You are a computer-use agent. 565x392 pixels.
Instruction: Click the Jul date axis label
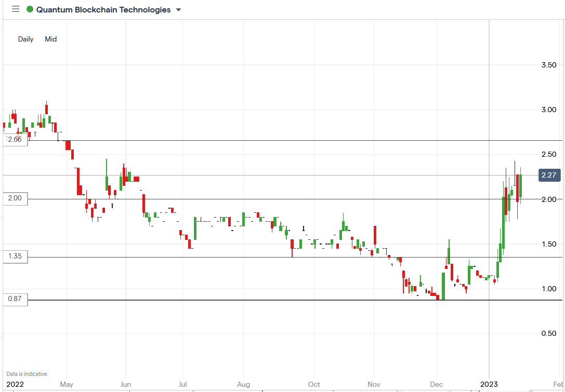(182, 384)
